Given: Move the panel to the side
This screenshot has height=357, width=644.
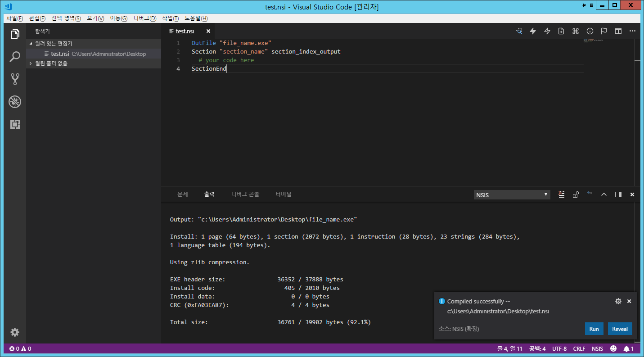Looking at the screenshot, I should click(618, 194).
